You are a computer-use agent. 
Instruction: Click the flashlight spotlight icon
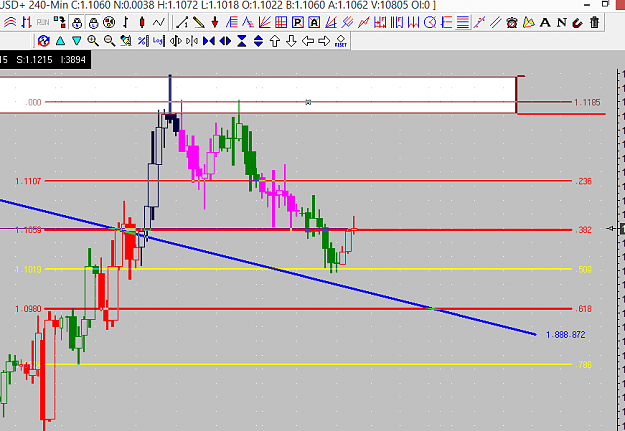click(126, 41)
